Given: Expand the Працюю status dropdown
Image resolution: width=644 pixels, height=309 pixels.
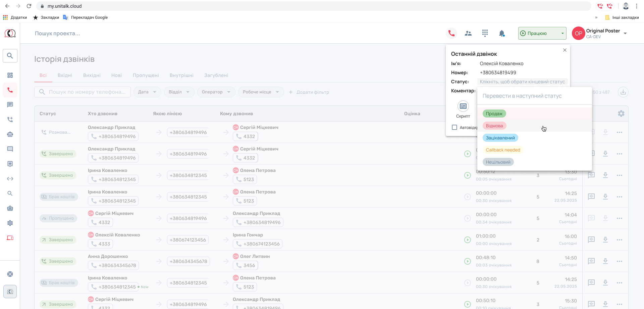Looking at the screenshot, I should [542, 33].
